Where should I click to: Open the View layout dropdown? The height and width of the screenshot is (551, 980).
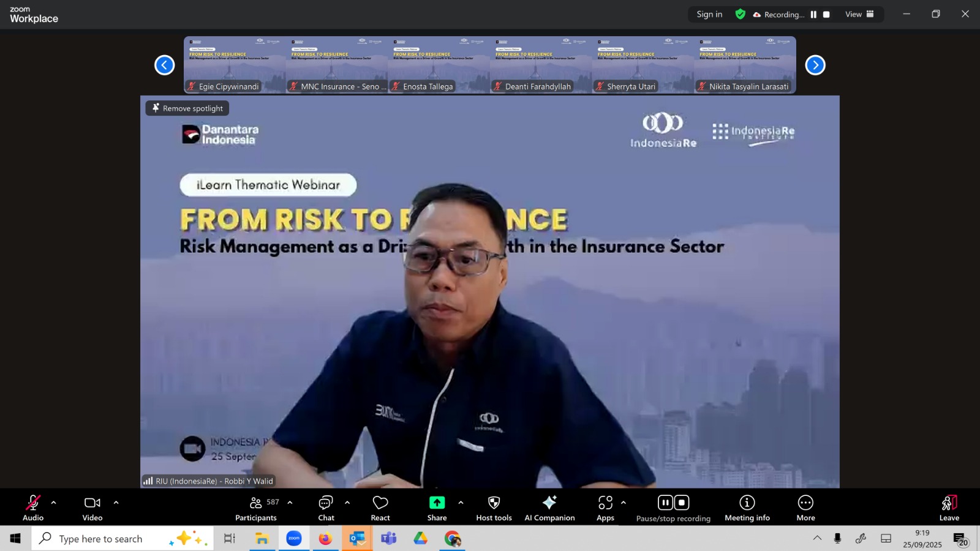pyautogui.click(x=859, y=15)
